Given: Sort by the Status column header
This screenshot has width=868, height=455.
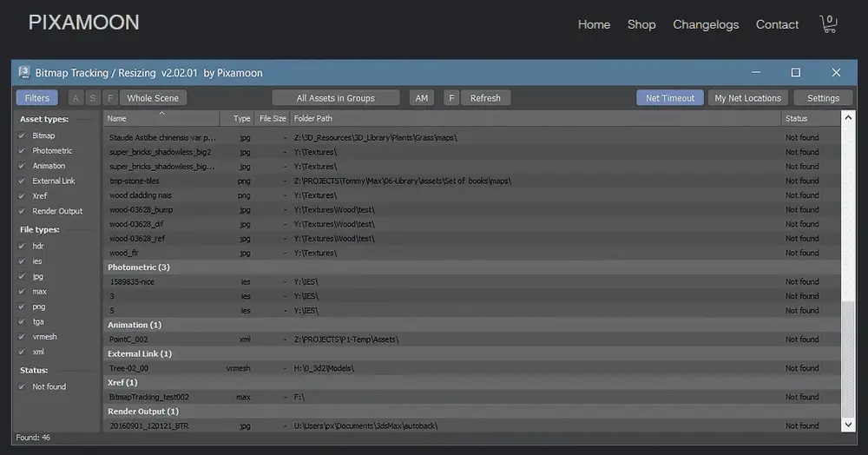Looking at the screenshot, I should (811, 118).
